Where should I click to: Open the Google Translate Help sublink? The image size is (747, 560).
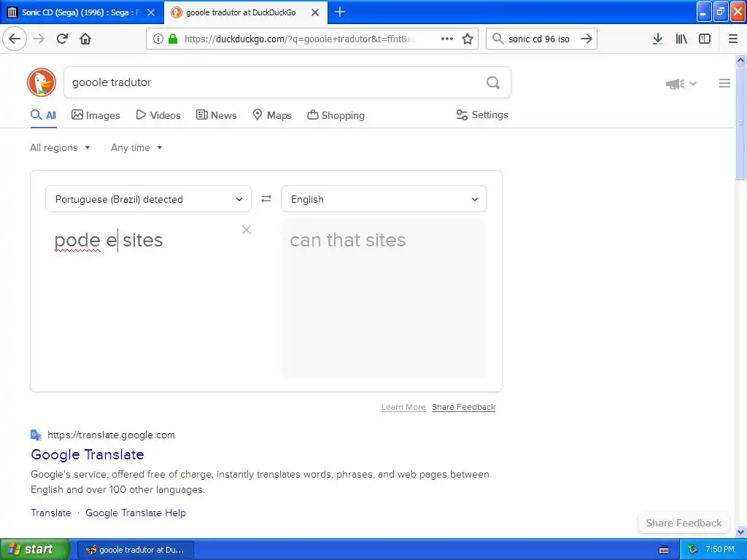tap(135, 513)
